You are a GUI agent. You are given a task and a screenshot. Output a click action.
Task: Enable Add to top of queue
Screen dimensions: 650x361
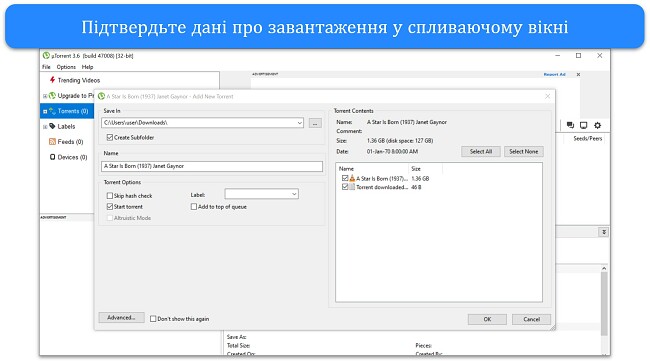click(x=194, y=206)
